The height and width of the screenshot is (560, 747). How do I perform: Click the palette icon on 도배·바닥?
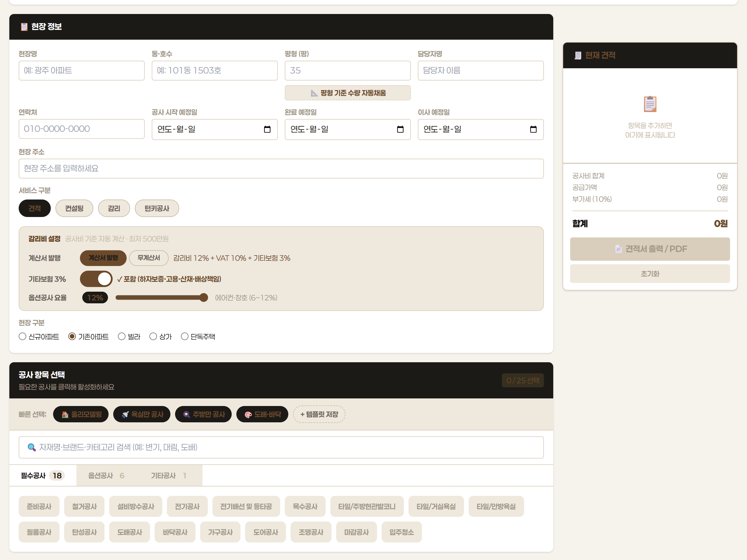pos(248,414)
